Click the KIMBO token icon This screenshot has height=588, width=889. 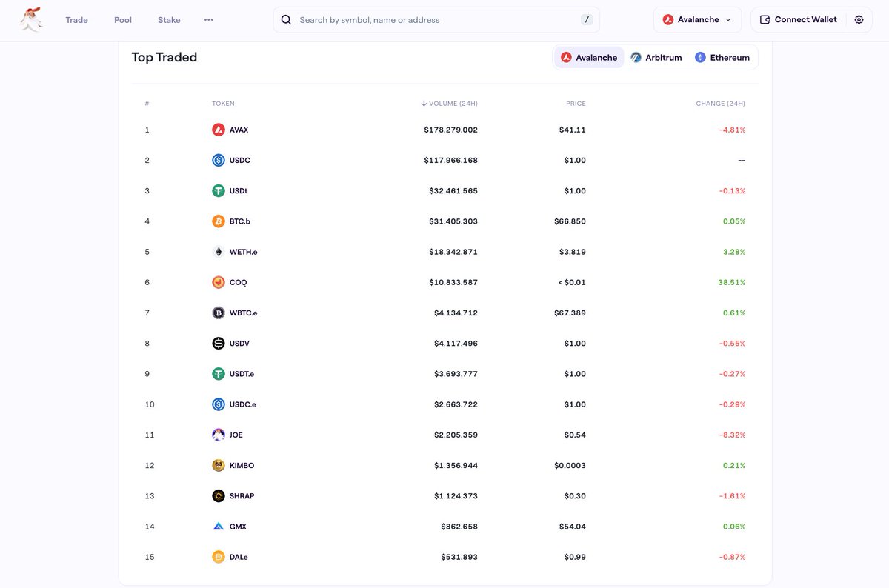tap(218, 466)
